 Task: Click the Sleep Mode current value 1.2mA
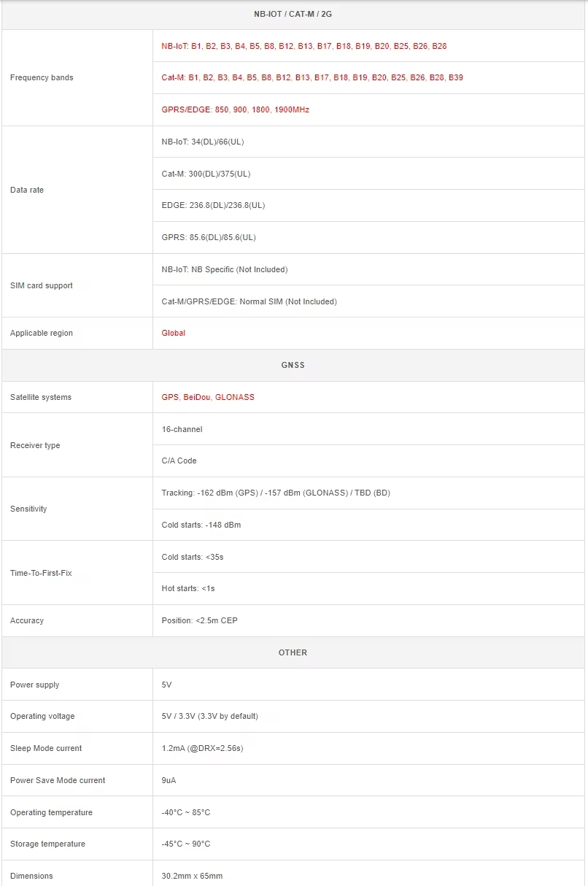tap(202, 748)
